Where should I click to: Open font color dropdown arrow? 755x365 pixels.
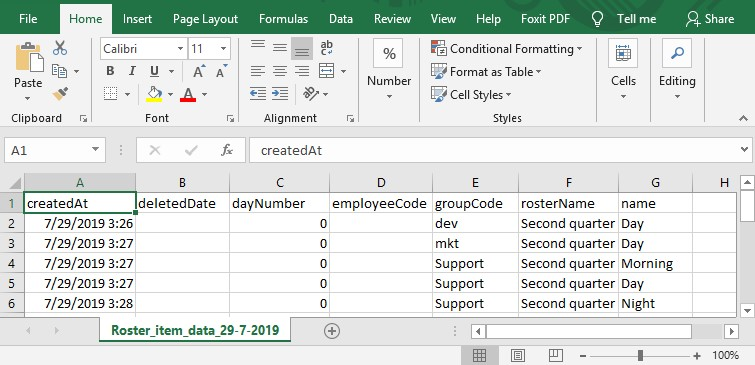[x=204, y=94]
